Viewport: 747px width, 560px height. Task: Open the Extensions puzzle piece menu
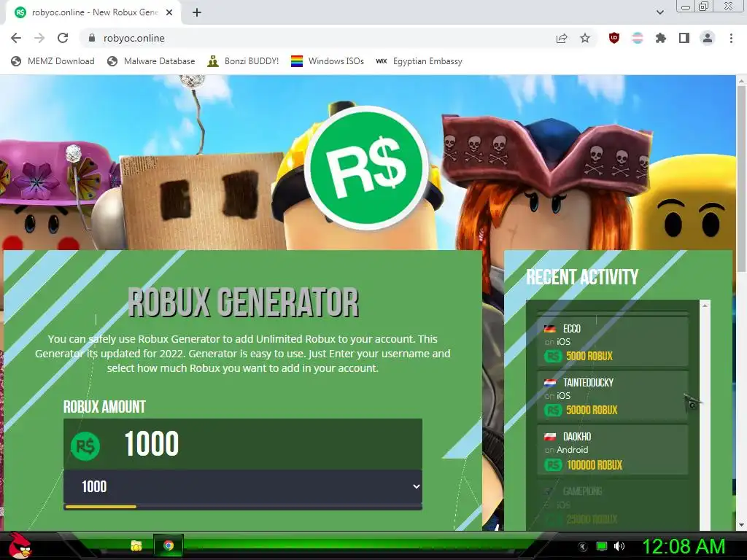661,38
